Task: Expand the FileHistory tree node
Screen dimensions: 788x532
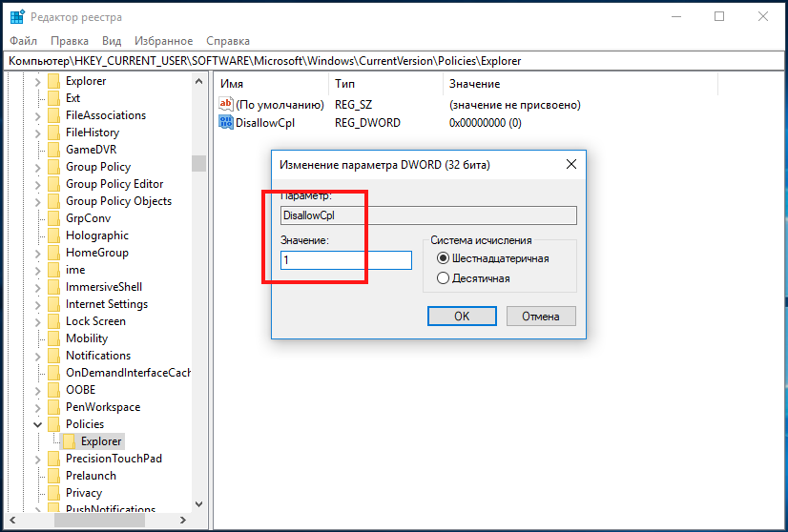Action: (38, 133)
